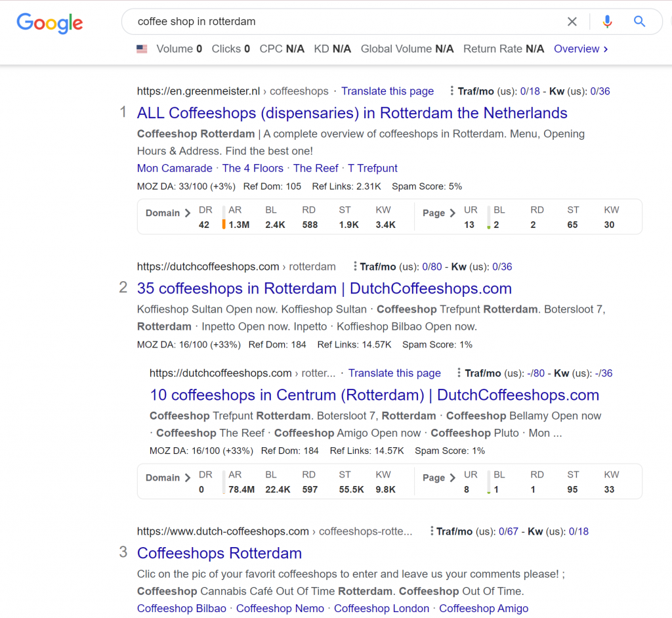Click the 'Volume 0' metric
This screenshot has height=618, width=672.
179,49
